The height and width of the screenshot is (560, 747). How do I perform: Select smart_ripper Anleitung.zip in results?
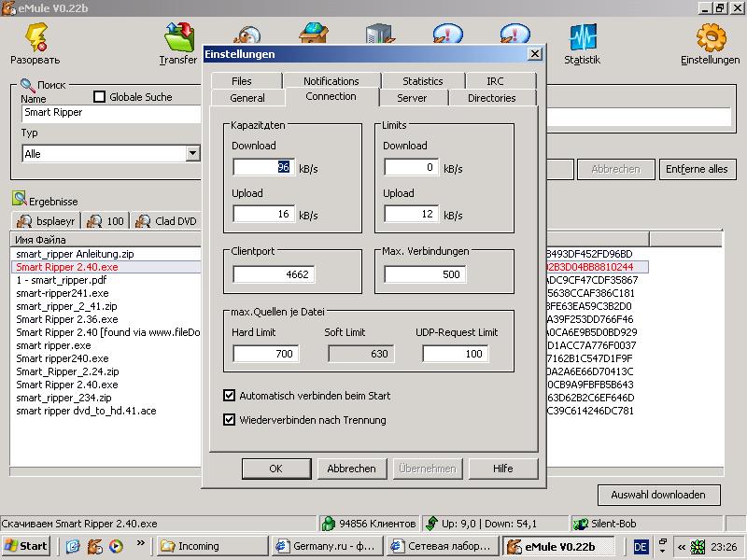[x=75, y=254]
